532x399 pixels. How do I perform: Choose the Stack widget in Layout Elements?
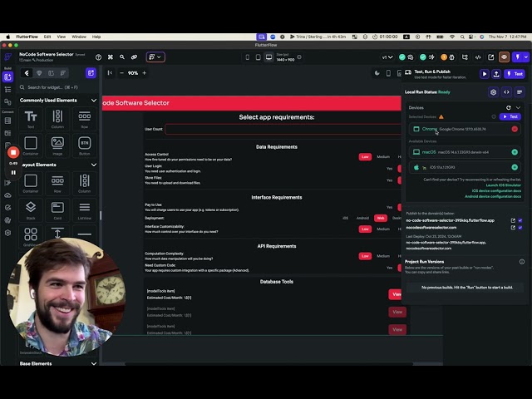(x=31, y=210)
